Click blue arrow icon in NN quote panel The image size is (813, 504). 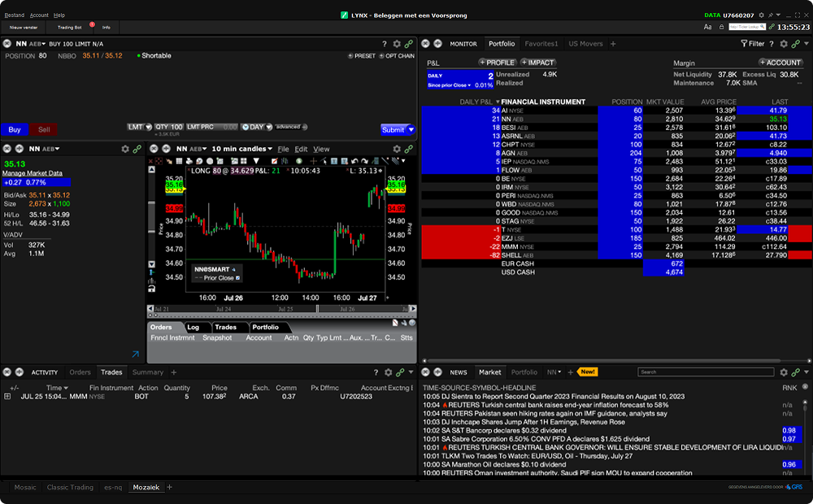[x=135, y=354]
